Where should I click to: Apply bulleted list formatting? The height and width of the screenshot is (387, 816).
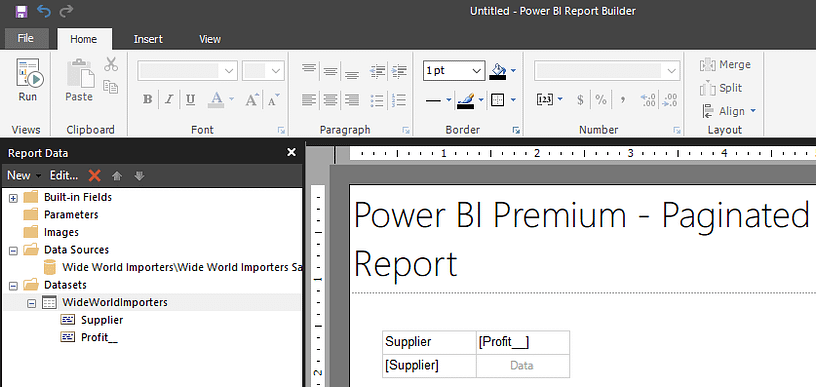click(x=378, y=100)
